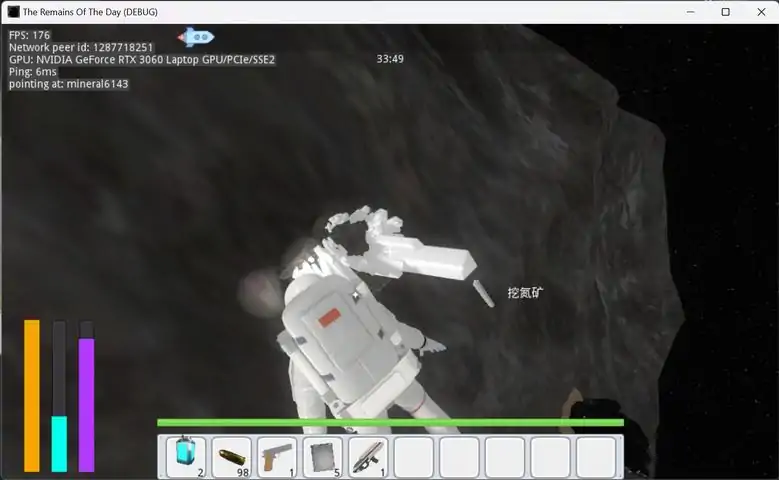Select the sixth empty hotbar slot
779x480 pixels.
coord(414,457)
